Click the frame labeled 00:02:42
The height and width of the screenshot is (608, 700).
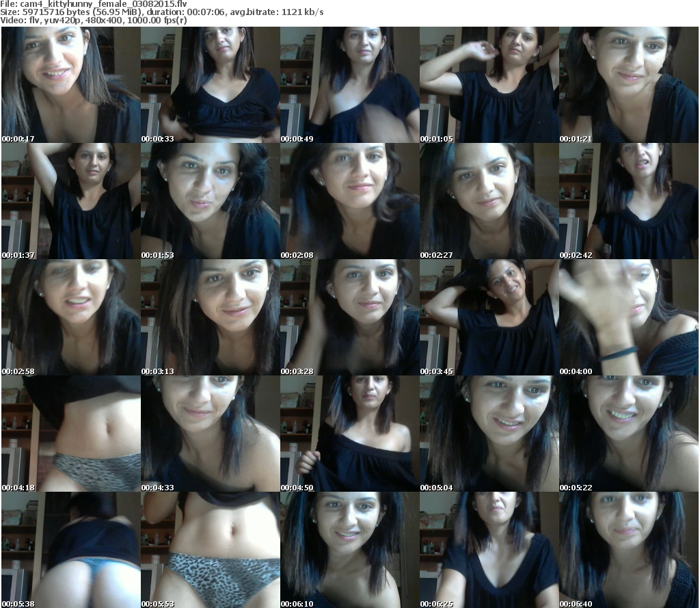coord(629,201)
